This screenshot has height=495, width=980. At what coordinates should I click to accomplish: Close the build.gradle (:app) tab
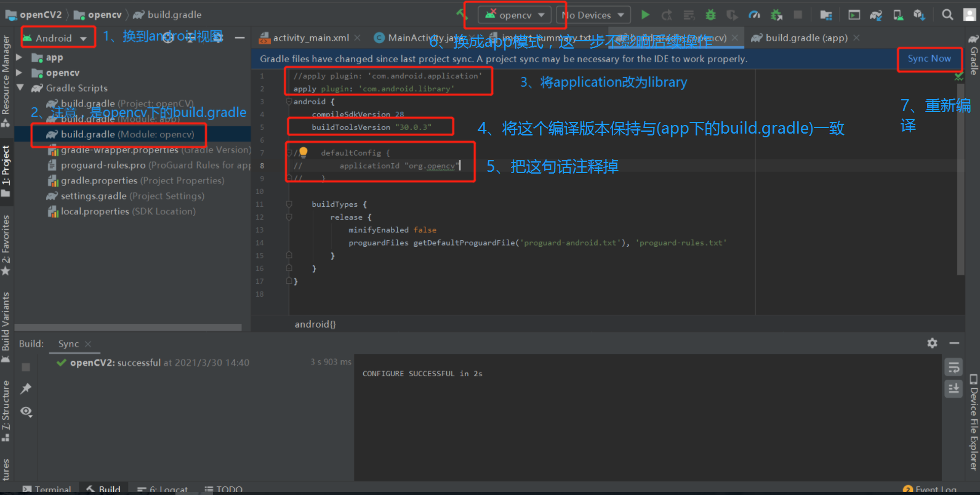[856, 38]
